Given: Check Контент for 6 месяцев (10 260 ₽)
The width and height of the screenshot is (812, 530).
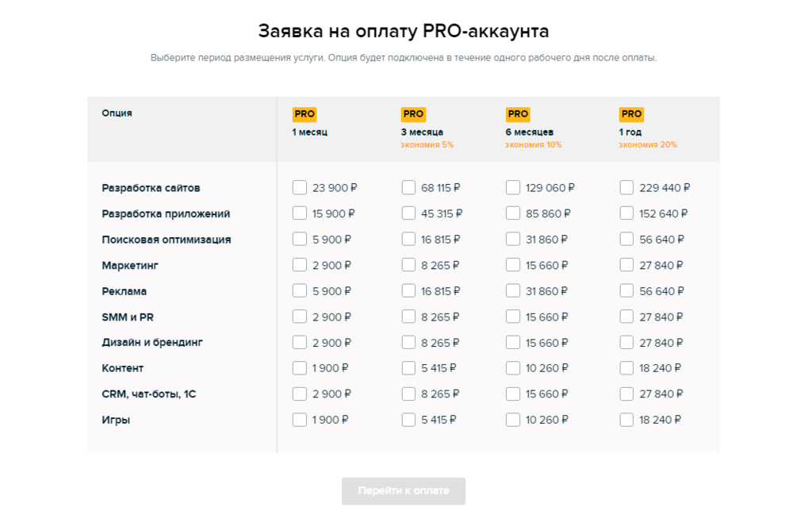Looking at the screenshot, I should pyautogui.click(x=513, y=368).
